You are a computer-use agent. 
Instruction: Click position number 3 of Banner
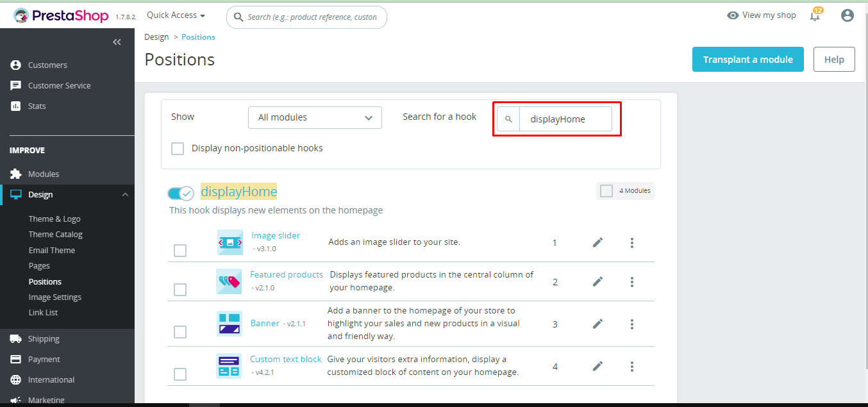click(555, 324)
